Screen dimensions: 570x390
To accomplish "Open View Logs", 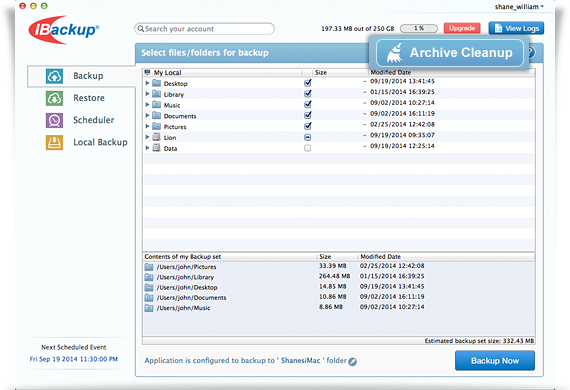I will point(516,28).
